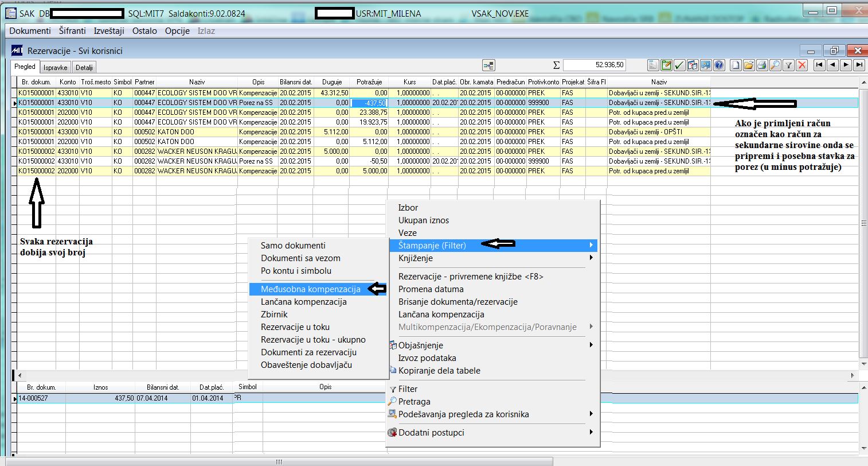Click the blue monitor toolbar icon

[x=706, y=65]
